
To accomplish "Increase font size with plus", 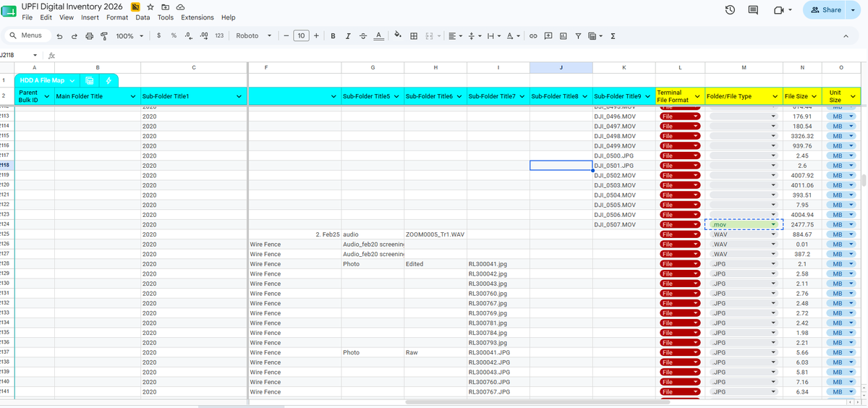I will [x=316, y=35].
